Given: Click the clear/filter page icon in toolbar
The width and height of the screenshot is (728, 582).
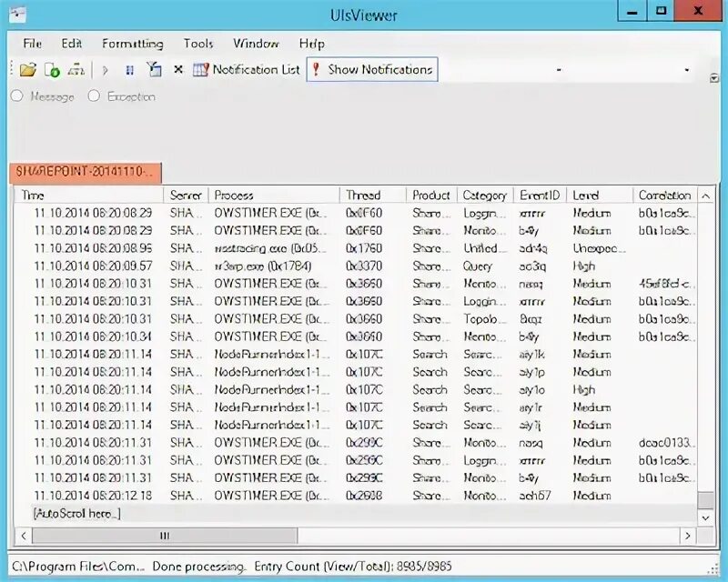Looking at the screenshot, I should tap(154, 70).
